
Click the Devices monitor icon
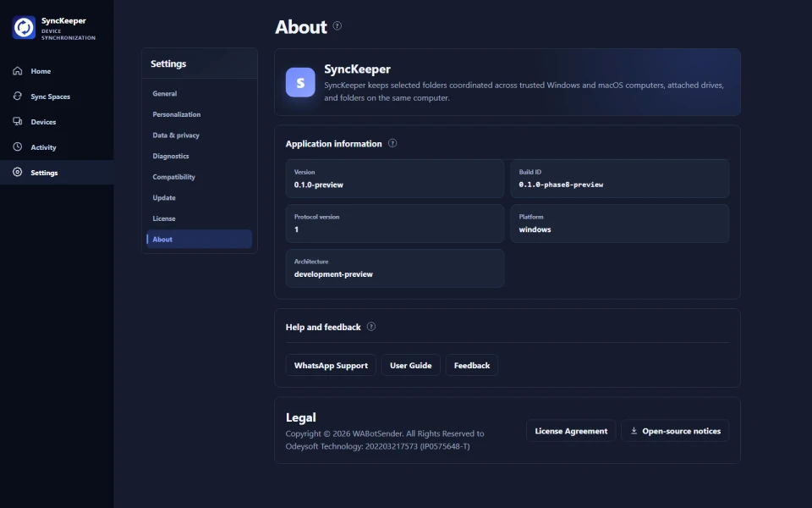click(x=18, y=121)
